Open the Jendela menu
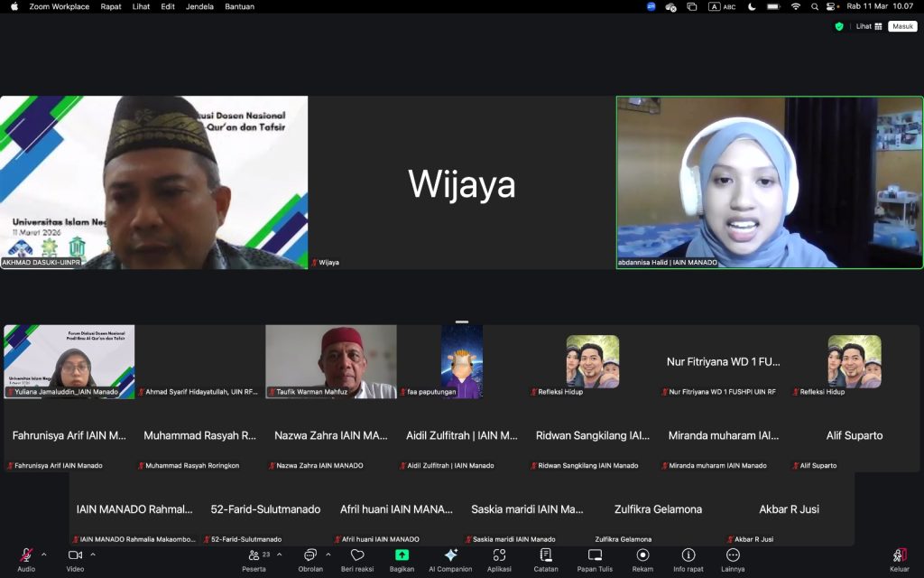The image size is (924, 578). click(199, 6)
